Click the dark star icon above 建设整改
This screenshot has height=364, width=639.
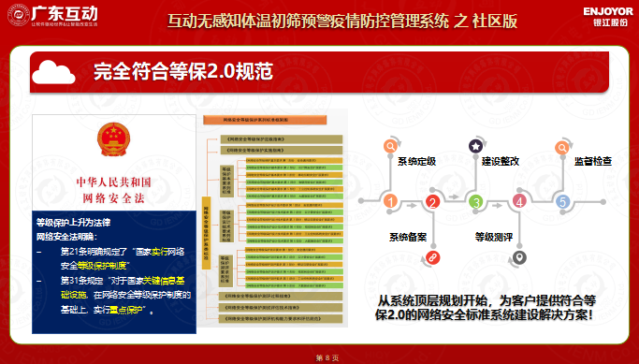(475, 146)
